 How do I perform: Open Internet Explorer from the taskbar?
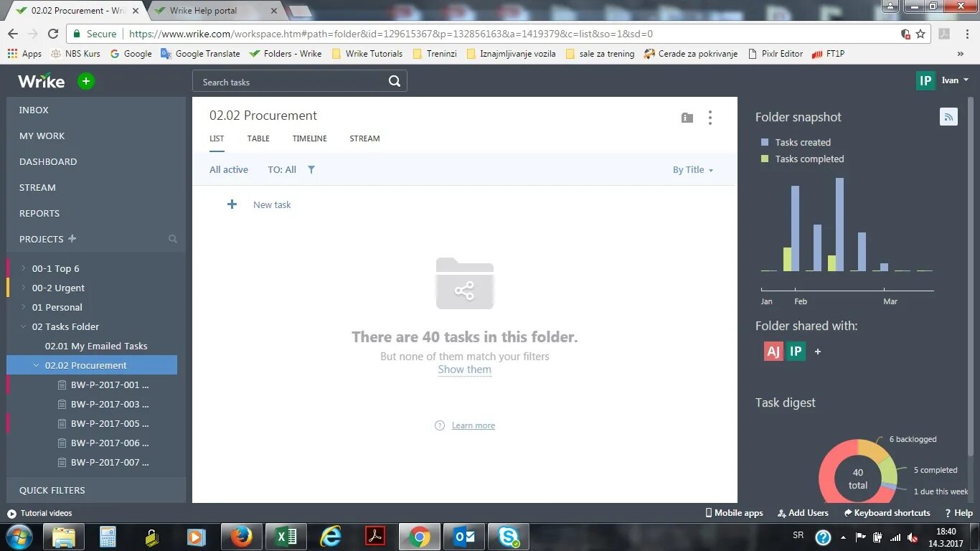pyautogui.click(x=331, y=536)
